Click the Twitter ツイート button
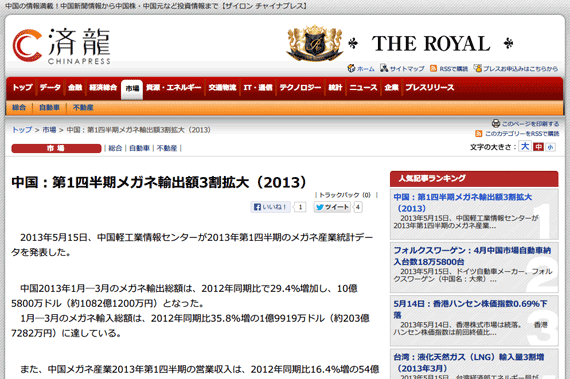The height and width of the screenshot is (379, 570). coord(332,207)
